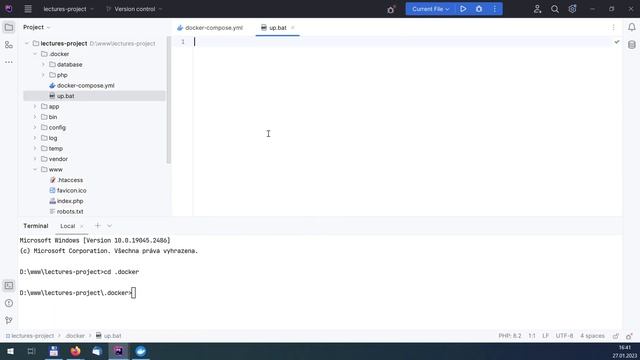
Task: Select up.bat in project tree
Action: click(65, 96)
